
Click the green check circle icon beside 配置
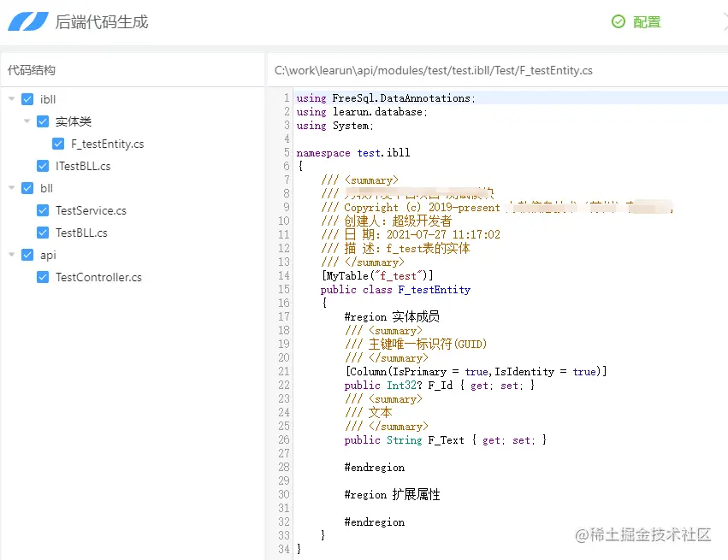pos(618,21)
